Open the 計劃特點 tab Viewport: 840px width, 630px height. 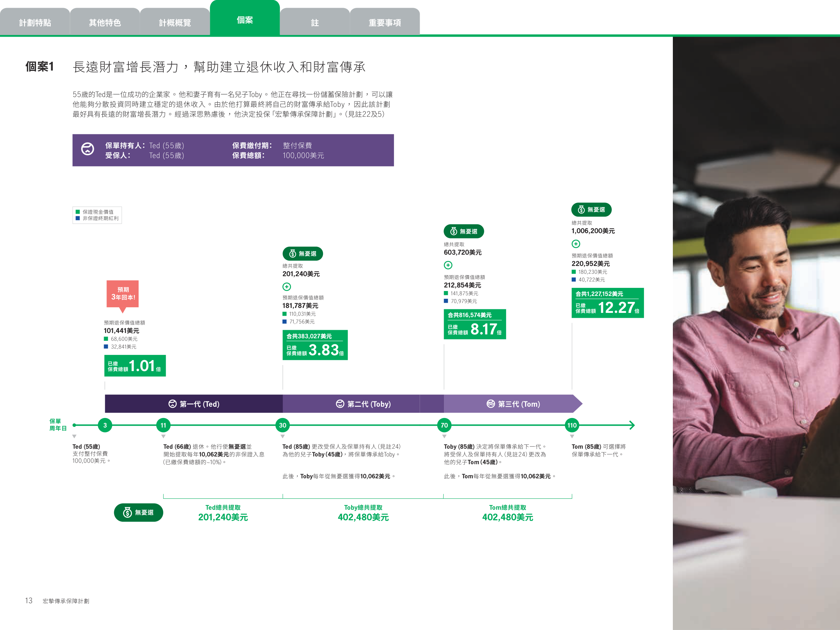(35, 23)
